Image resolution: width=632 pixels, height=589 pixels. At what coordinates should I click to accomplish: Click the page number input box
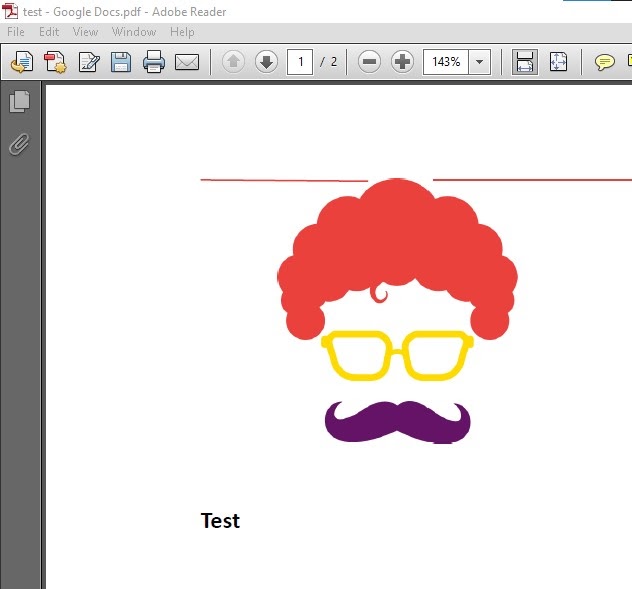(300, 62)
